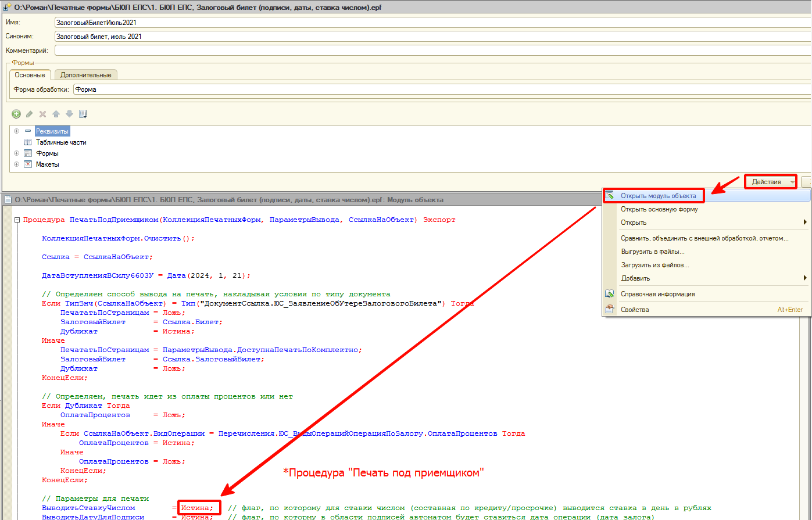Click the line ЗалоговыйБилет = Ссылка.ЗалоговыйБилет;
This screenshot has height=520, width=812.
(x=162, y=359)
